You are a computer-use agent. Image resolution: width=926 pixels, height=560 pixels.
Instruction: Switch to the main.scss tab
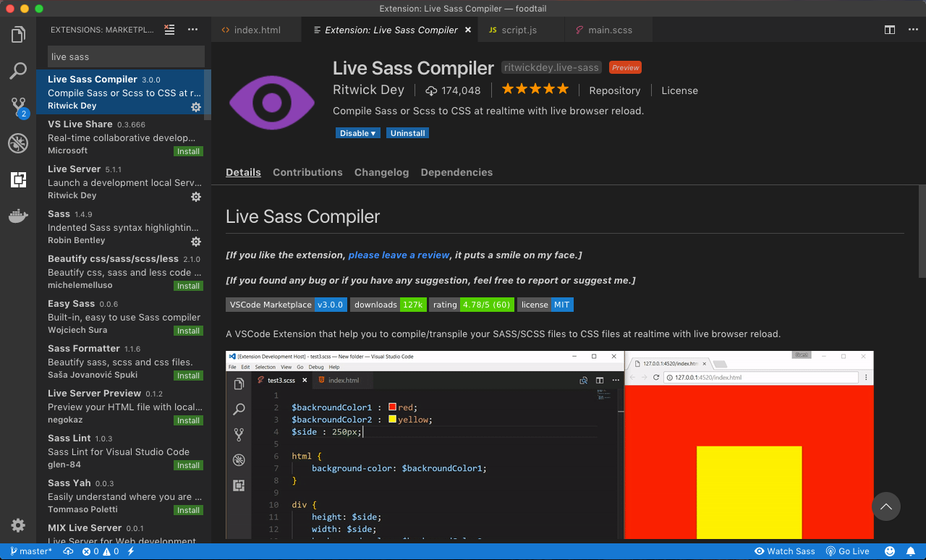click(611, 30)
